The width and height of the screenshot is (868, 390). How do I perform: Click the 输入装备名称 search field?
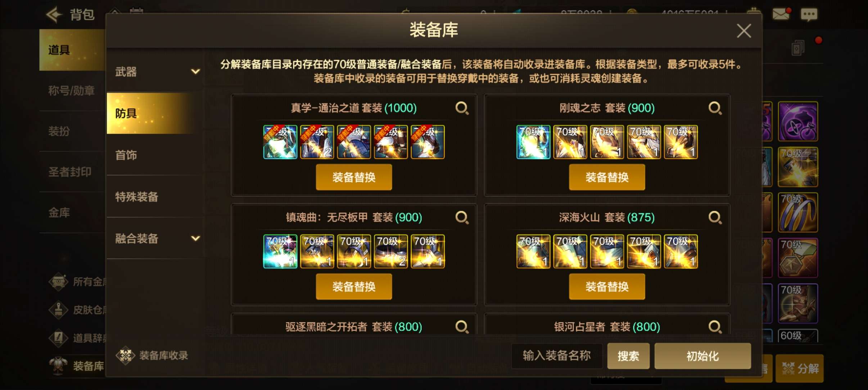tap(557, 356)
